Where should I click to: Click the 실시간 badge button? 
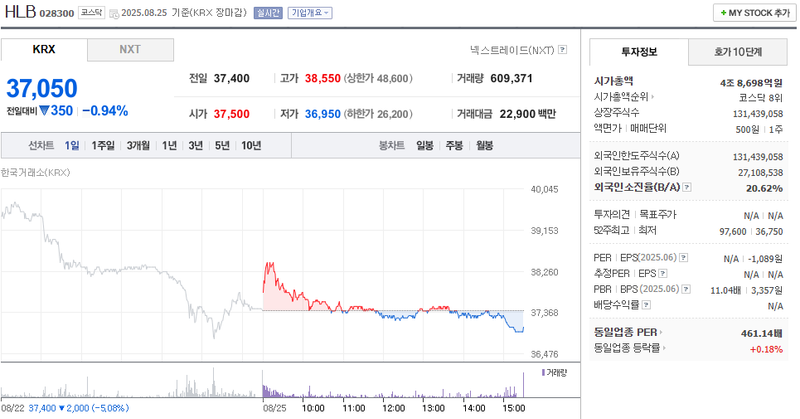pos(268,13)
